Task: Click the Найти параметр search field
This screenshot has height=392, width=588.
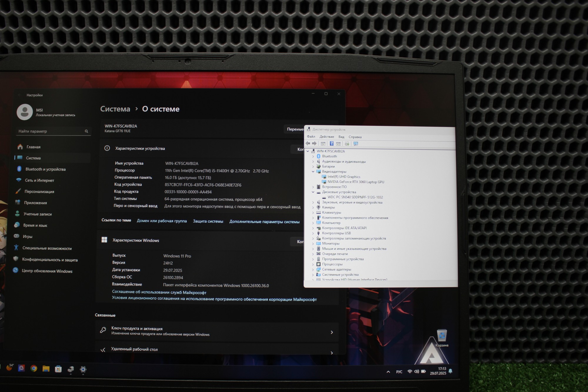Action: [x=50, y=131]
